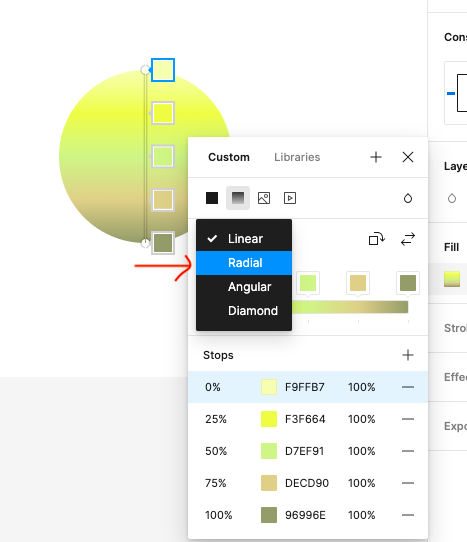Select the tan canvas gradient handle
Viewport: 467px width, 542px height.
click(163, 200)
